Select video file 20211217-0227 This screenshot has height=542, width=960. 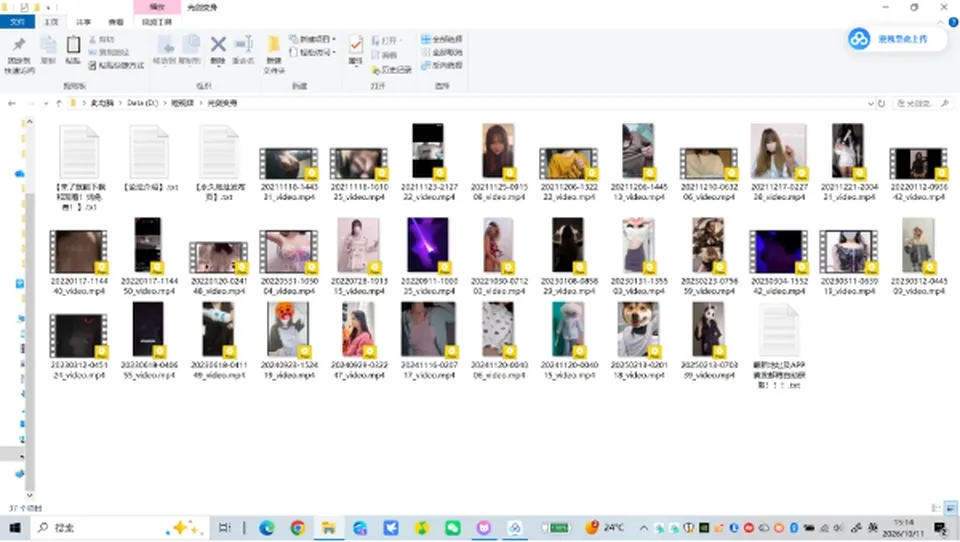(x=779, y=162)
